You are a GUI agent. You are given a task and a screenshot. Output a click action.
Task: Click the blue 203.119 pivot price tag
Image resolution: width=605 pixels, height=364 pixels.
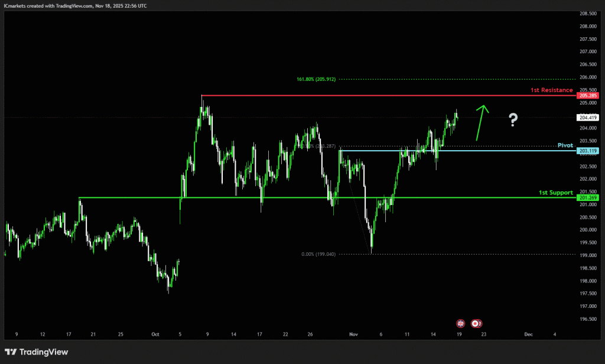[x=587, y=151]
